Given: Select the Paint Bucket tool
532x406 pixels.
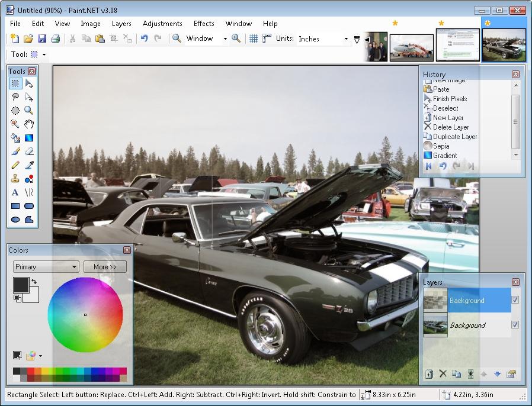Looking at the screenshot, I should pyautogui.click(x=15, y=138).
